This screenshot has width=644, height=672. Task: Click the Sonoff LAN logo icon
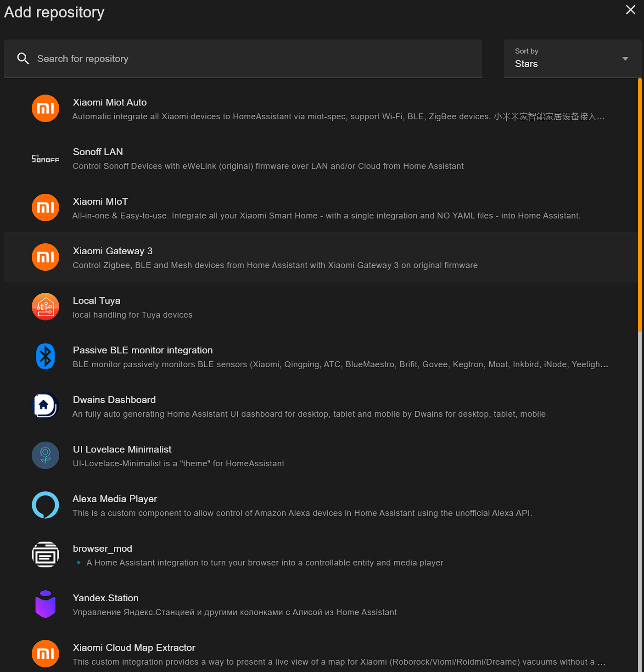click(45, 158)
